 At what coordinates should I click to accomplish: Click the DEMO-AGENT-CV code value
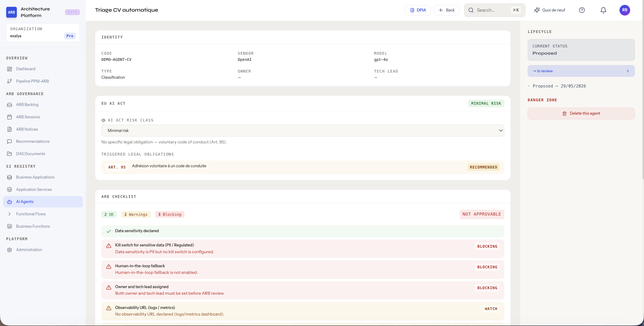(116, 59)
